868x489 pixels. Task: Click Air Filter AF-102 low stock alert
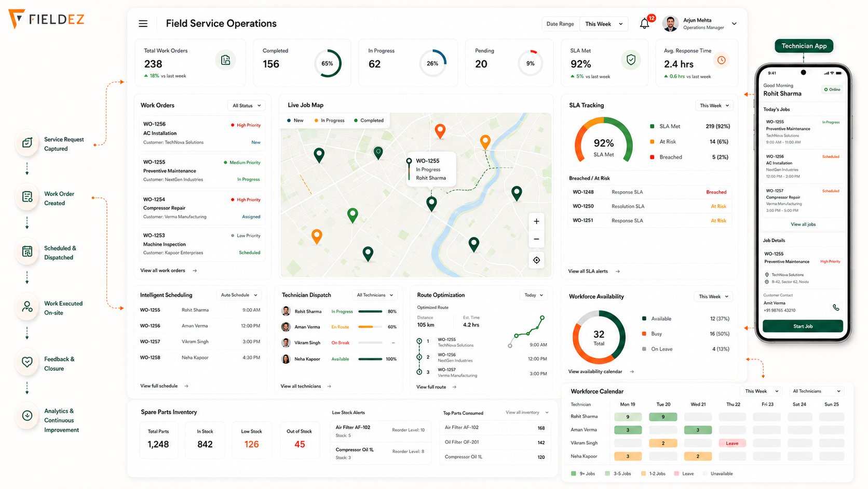pos(381,431)
